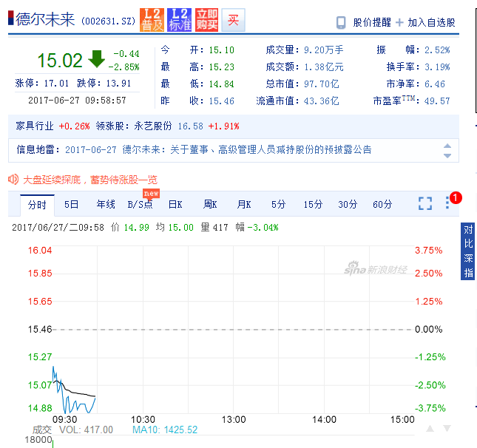Click the 买 buy button
The height and width of the screenshot is (448, 477).
pyautogui.click(x=234, y=20)
